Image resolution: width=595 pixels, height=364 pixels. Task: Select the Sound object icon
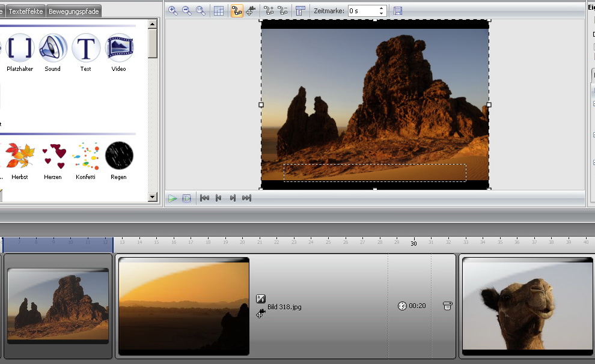[53, 48]
